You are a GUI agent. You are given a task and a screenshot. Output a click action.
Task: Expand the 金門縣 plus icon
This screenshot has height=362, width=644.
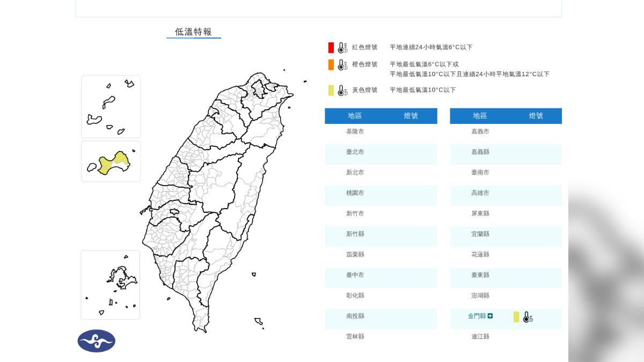point(490,316)
